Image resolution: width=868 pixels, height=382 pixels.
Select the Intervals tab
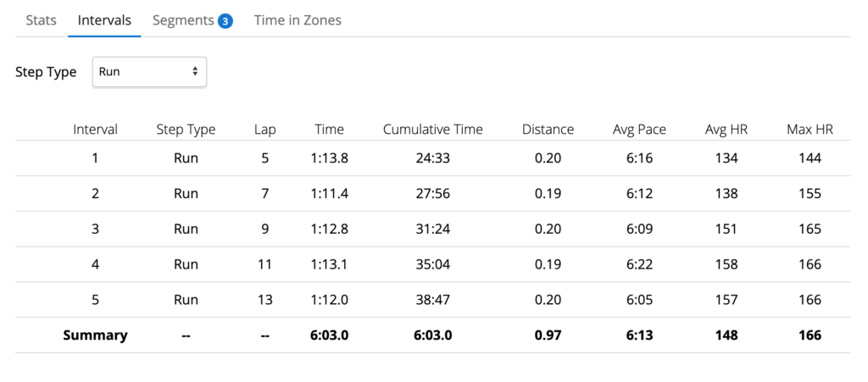[104, 20]
